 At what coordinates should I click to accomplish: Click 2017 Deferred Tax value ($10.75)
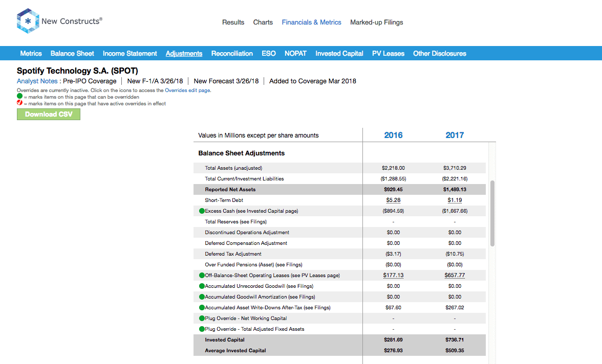coord(455,254)
